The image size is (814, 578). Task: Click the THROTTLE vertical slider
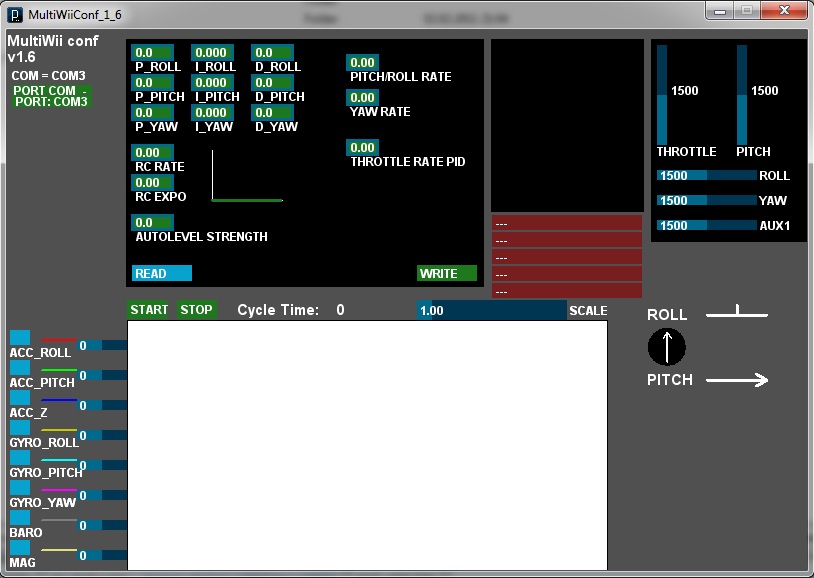coord(662,95)
